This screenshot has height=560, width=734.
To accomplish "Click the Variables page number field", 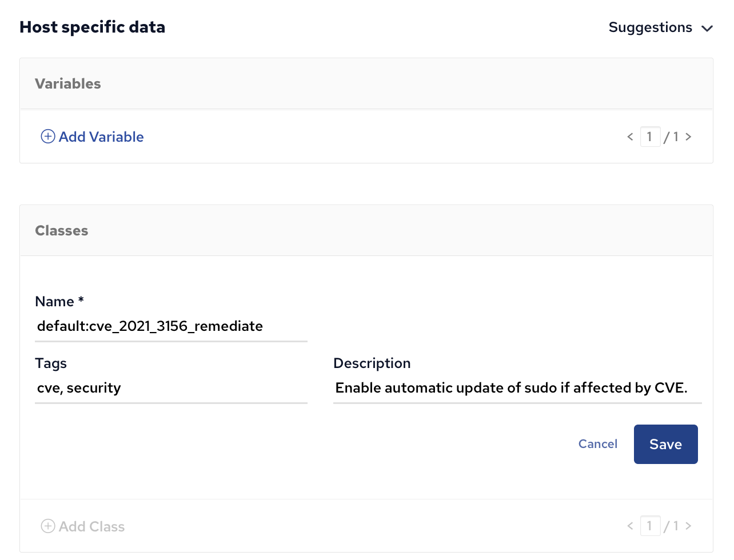I will 650,137.
